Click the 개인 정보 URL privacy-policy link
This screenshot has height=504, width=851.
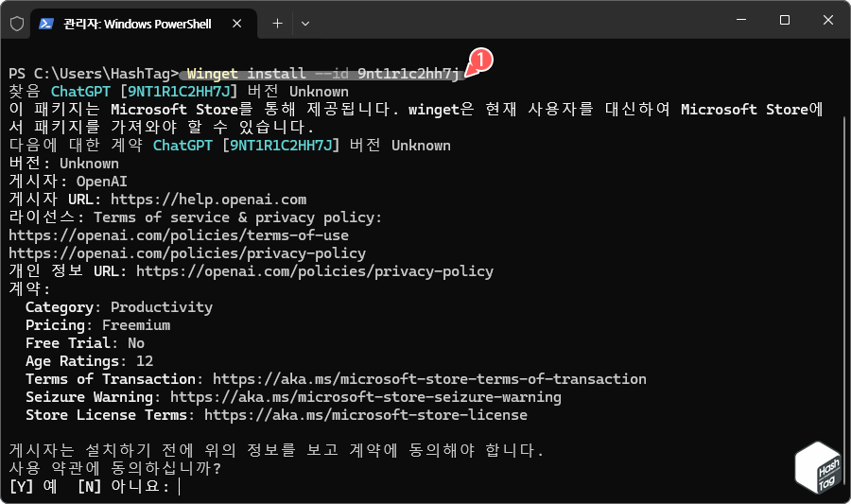[x=315, y=270]
